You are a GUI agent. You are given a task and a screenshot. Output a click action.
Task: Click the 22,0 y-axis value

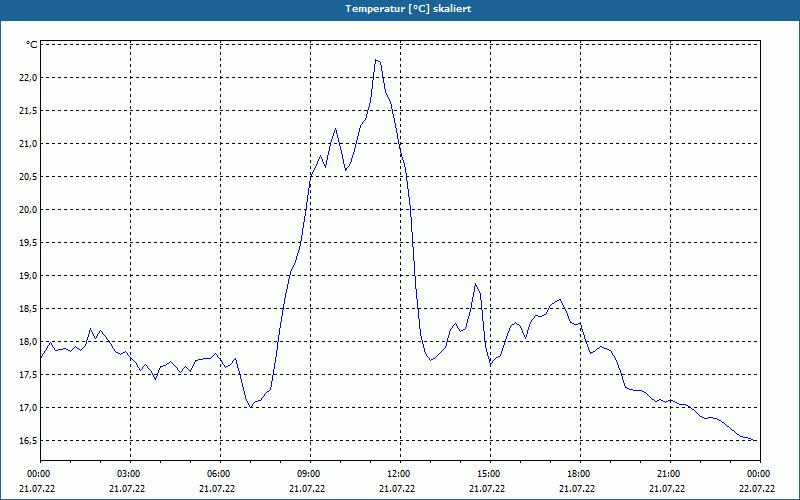tap(29, 78)
